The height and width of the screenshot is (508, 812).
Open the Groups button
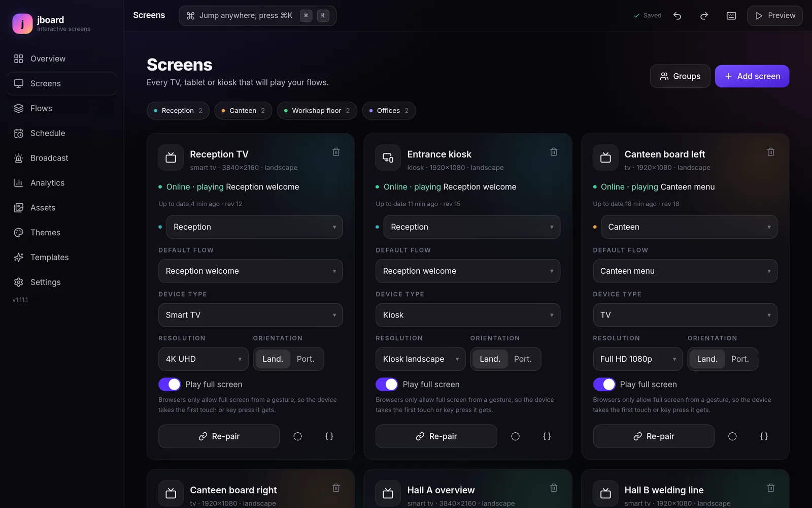(680, 76)
